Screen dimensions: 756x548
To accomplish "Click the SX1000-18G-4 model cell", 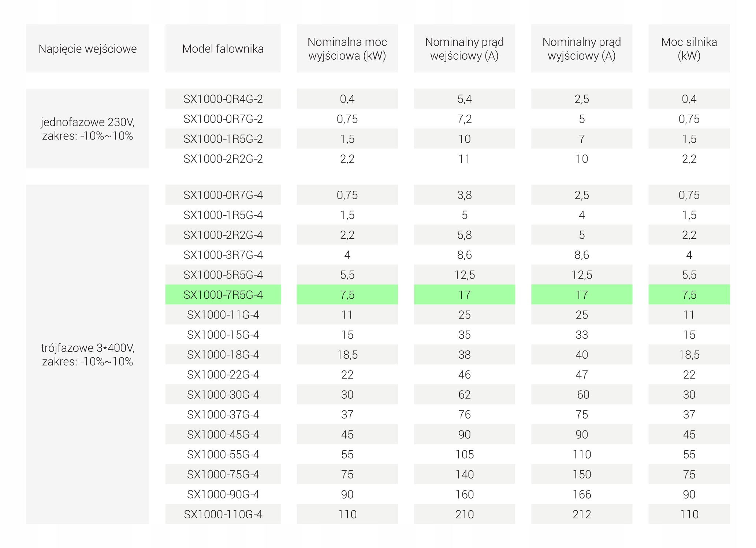I will point(223,355).
